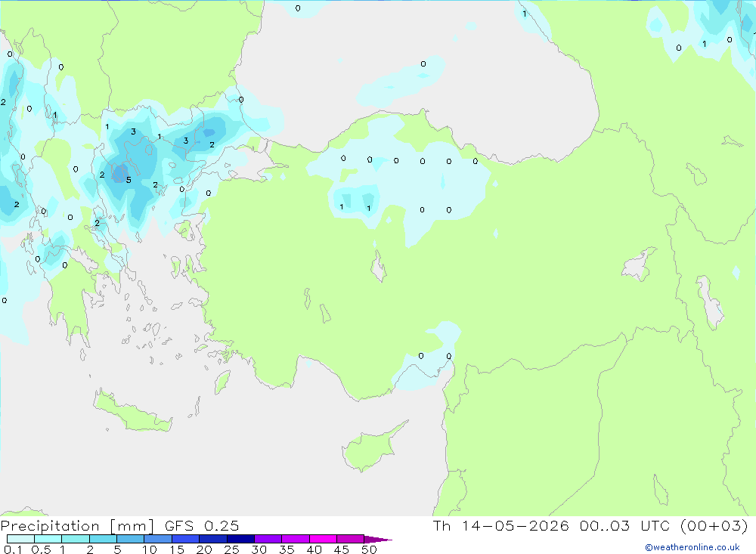Click the purple arrow tip above 50 mm
This screenshot has width=756, height=554.
coord(378,539)
